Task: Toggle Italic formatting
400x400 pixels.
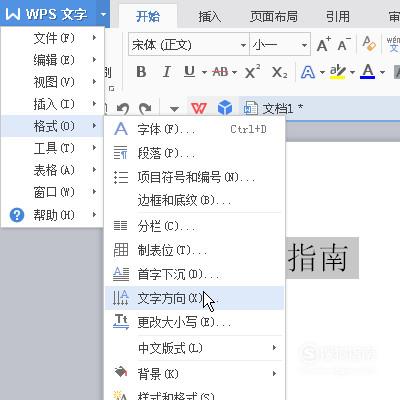Action: pos(166,72)
